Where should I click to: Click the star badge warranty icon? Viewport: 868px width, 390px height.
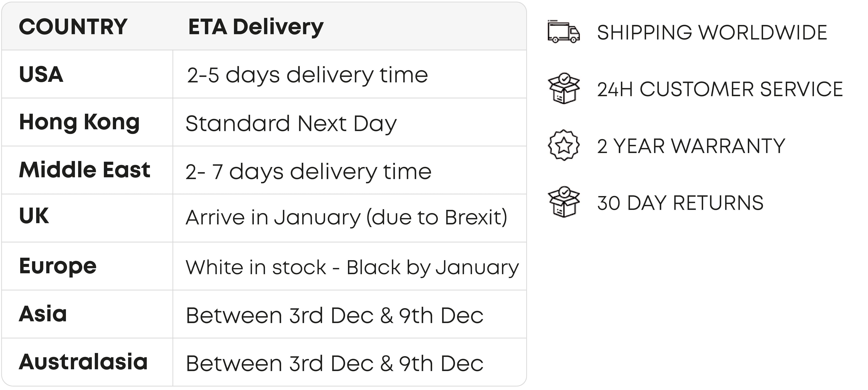coord(563,145)
